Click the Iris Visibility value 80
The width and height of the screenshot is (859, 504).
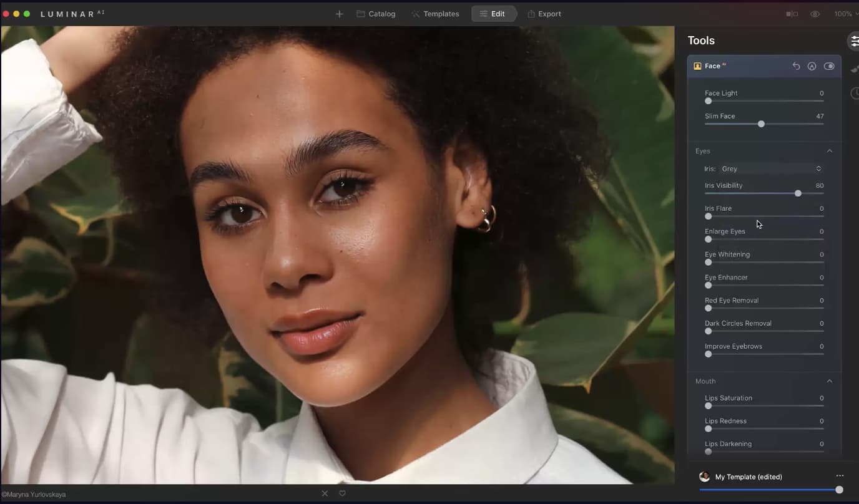820,185
